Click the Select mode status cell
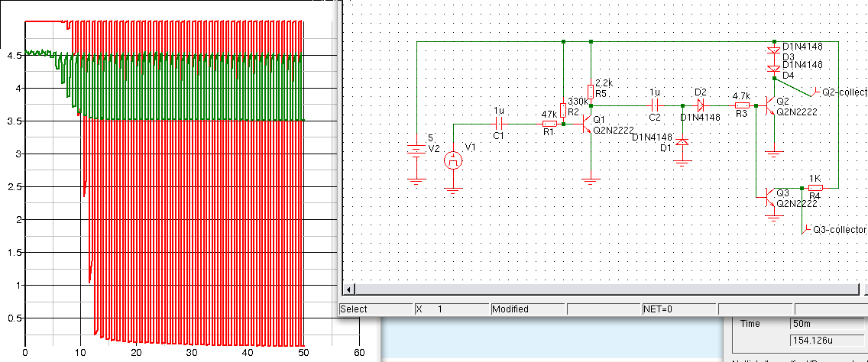Screen dimensions: 868x362 (x=374, y=309)
